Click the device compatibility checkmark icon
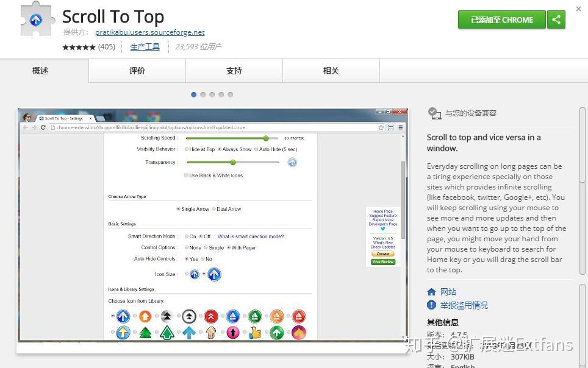Viewport: 588px width, 368px height. coord(435,113)
